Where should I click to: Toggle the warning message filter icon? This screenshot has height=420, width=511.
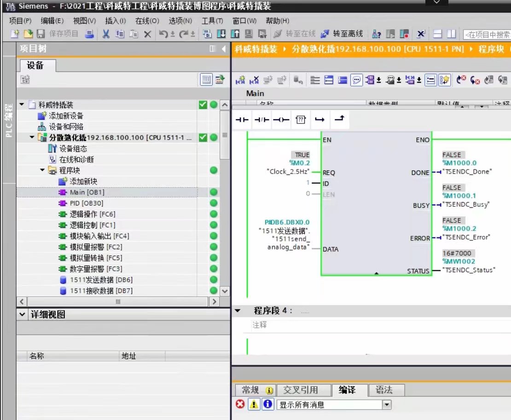pos(254,404)
